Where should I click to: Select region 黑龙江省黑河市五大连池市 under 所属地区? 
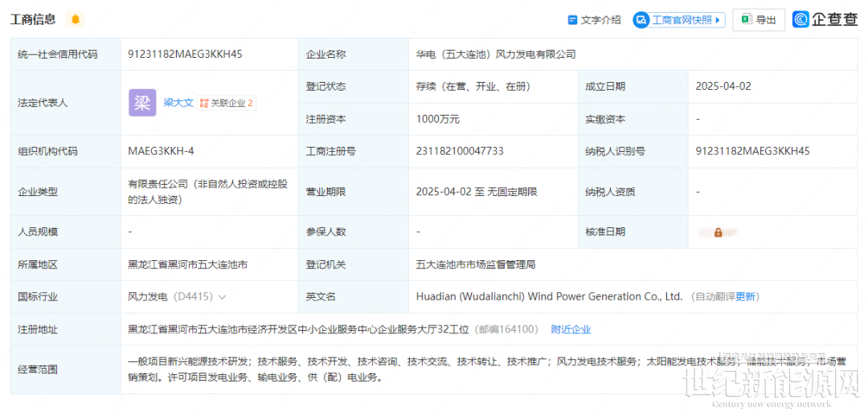[x=187, y=265]
